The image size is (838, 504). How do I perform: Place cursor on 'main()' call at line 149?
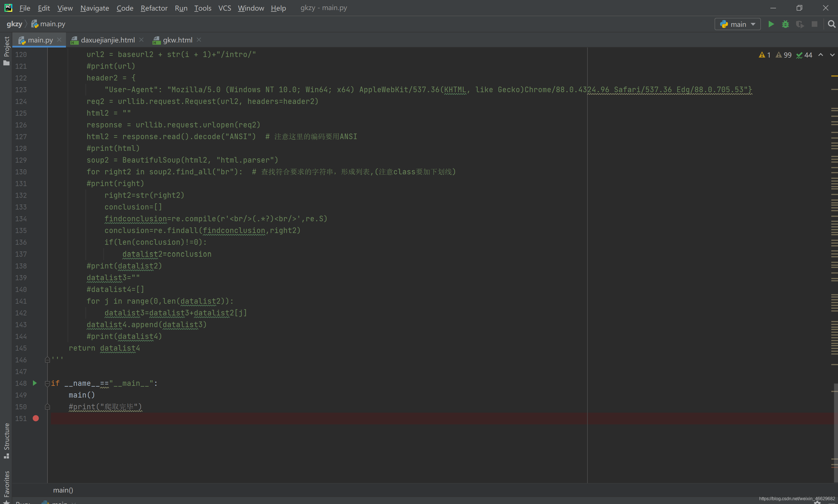(x=82, y=395)
